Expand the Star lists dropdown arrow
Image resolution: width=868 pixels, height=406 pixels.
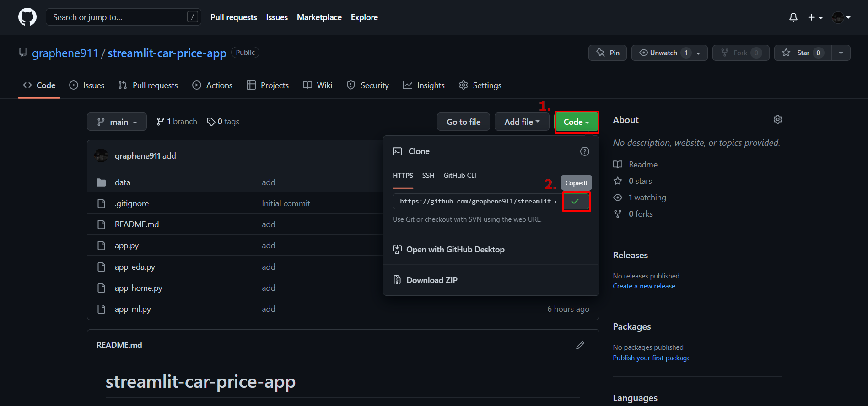(841, 53)
